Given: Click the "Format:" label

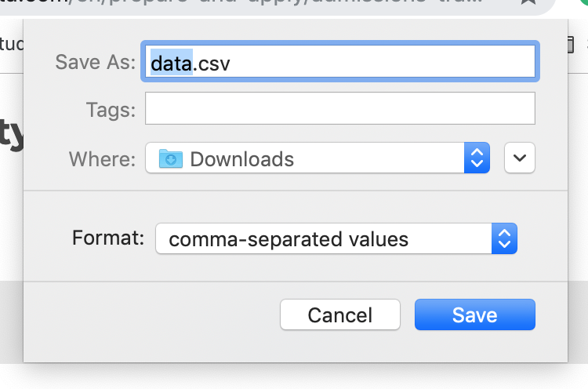Looking at the screenshot, I should tap(108, 238).
